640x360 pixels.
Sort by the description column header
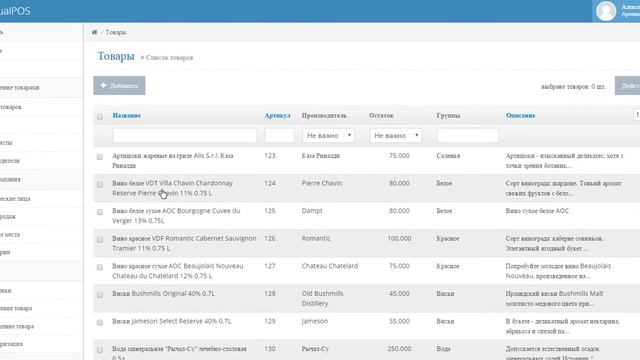(x=520, y=116)
